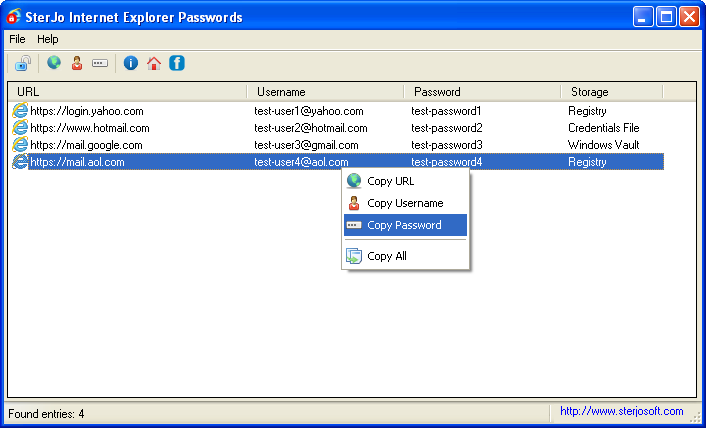This screenshot has height=428, width=706.
Task: Click the test-password2 cell
Action: (447, 128)
